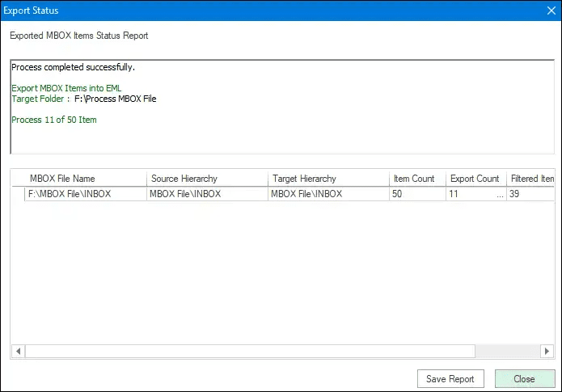
Task: Click the 'Target Folder :' label
Action: (41, 99)
